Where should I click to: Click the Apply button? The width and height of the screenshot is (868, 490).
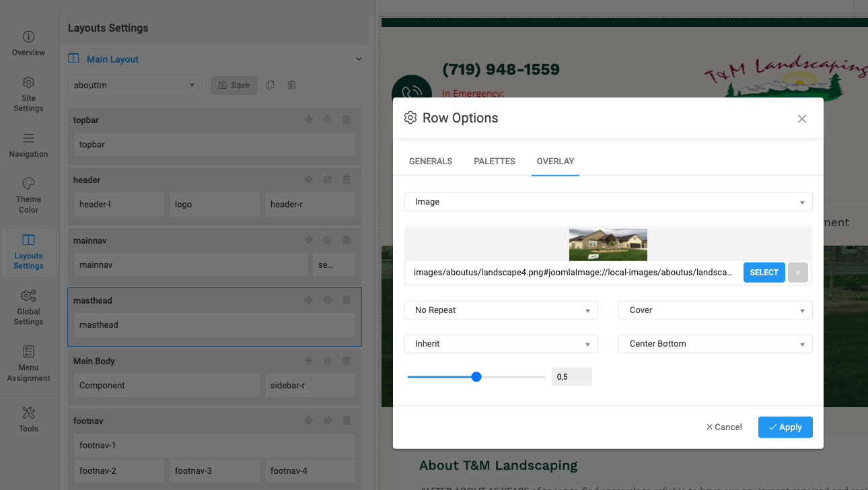785,427
